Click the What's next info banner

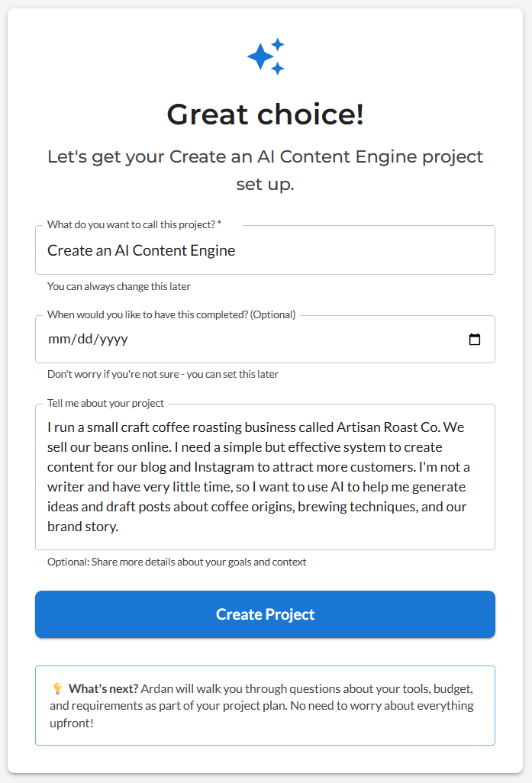click(266, 705)
